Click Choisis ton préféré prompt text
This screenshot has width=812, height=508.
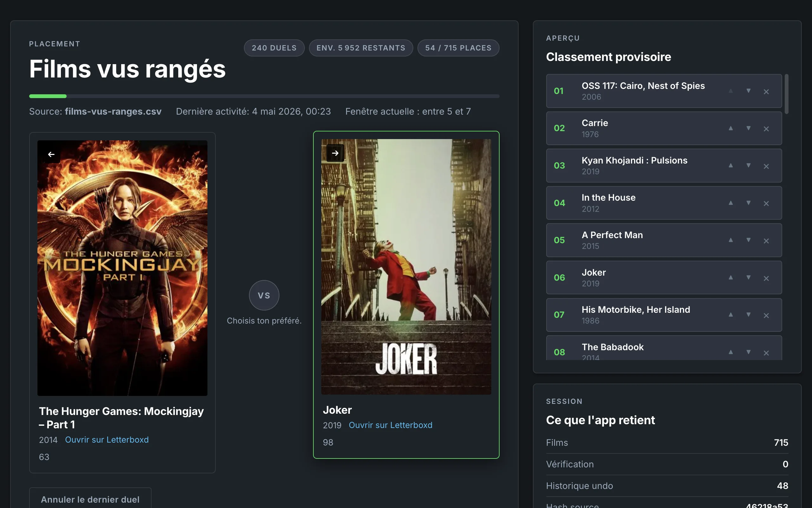pos(264,321)
